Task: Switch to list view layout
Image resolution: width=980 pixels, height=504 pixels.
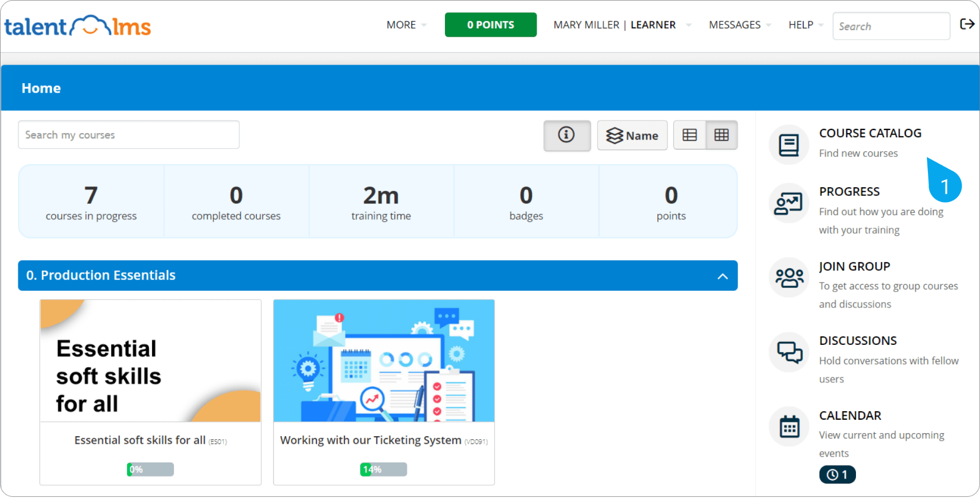Action: pos(690,135)
